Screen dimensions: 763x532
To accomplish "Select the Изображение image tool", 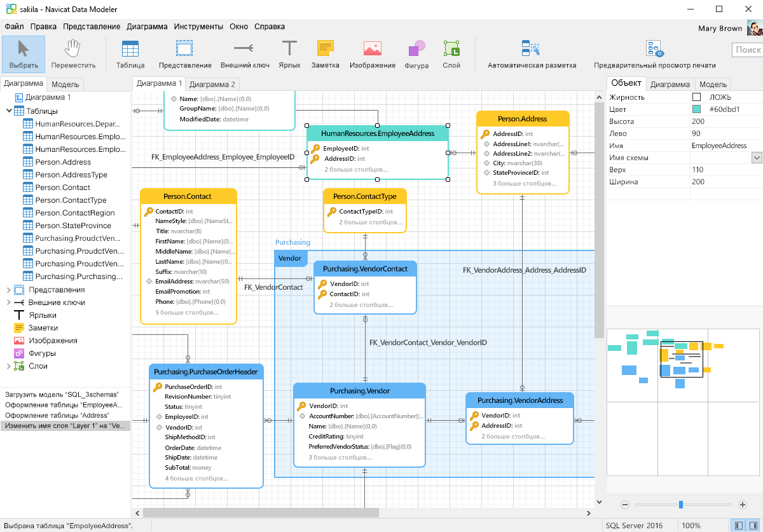I will (x=373, y=54).
